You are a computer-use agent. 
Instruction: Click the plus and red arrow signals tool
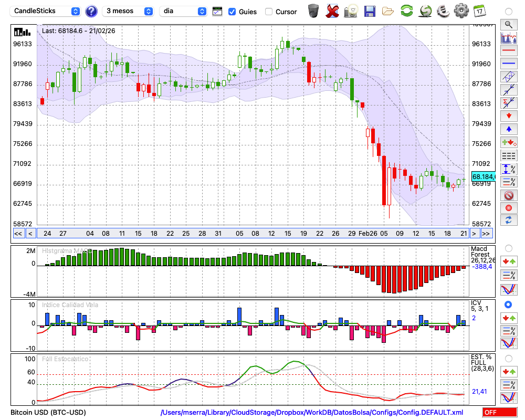(509, 142)
